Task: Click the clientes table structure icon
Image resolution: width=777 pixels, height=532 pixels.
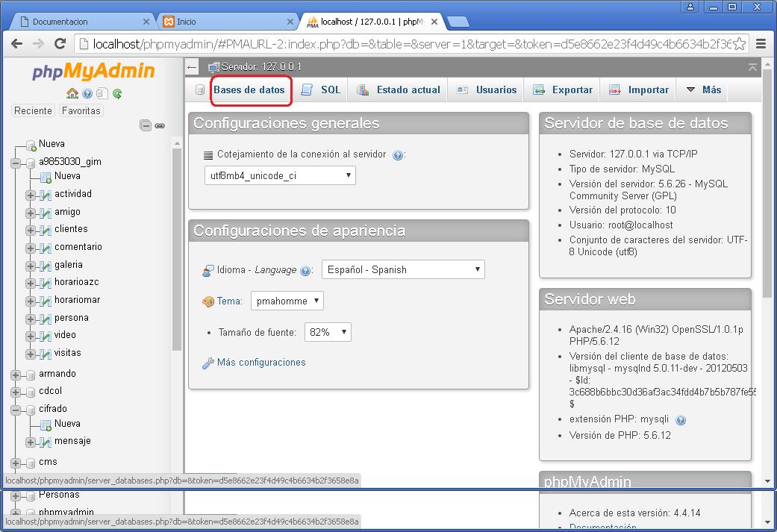Action: click(45, 231)
